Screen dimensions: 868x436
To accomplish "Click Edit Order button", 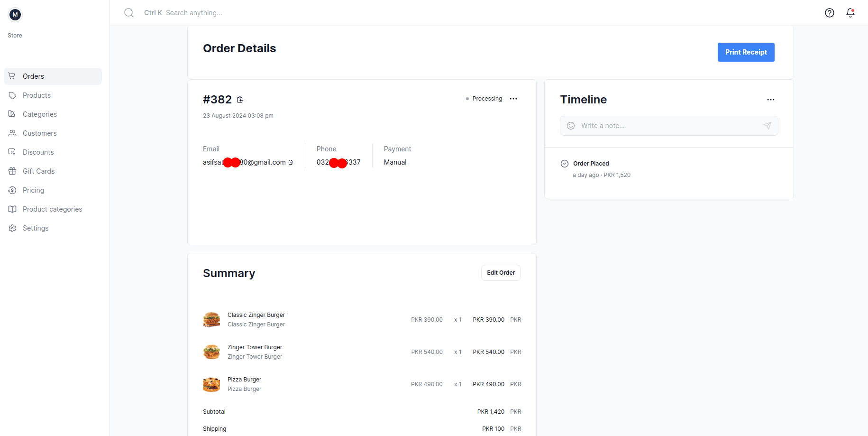I will click(501, 273).
